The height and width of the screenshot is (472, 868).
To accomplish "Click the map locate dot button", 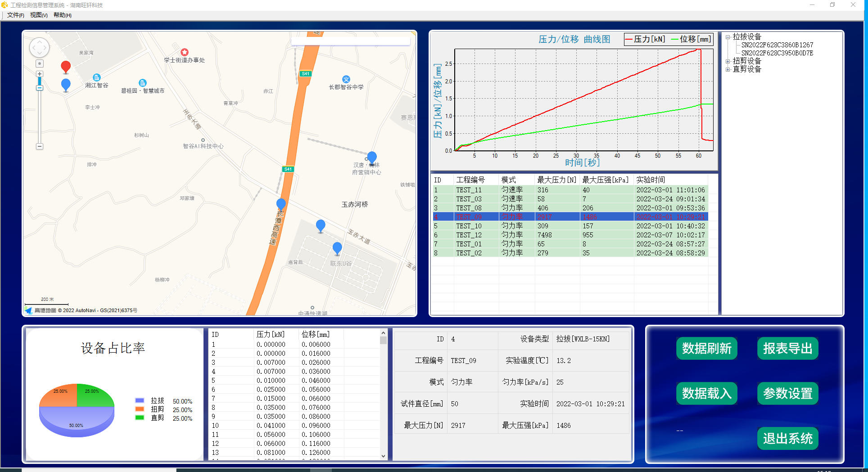I will coord(40,64).
